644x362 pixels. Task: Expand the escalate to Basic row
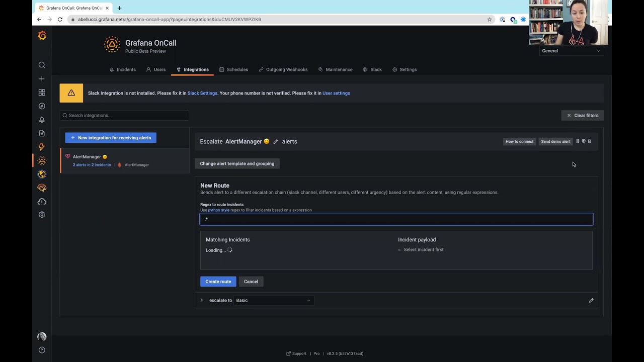point(202,300)
